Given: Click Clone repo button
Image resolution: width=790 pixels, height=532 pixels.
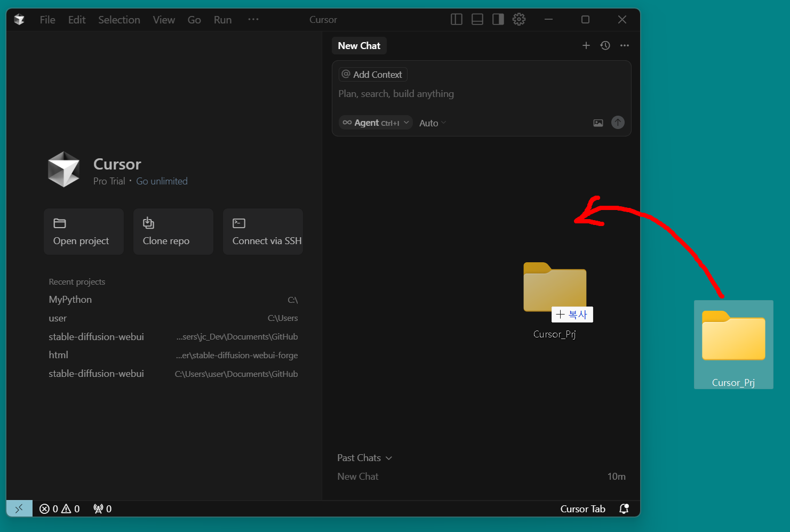Looking at the screenshot, I should (173, 231).
